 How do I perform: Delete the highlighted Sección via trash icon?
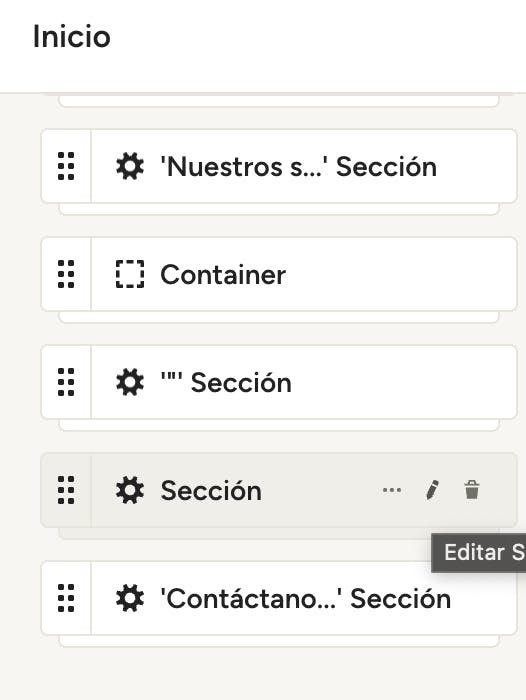pos(472,490)
